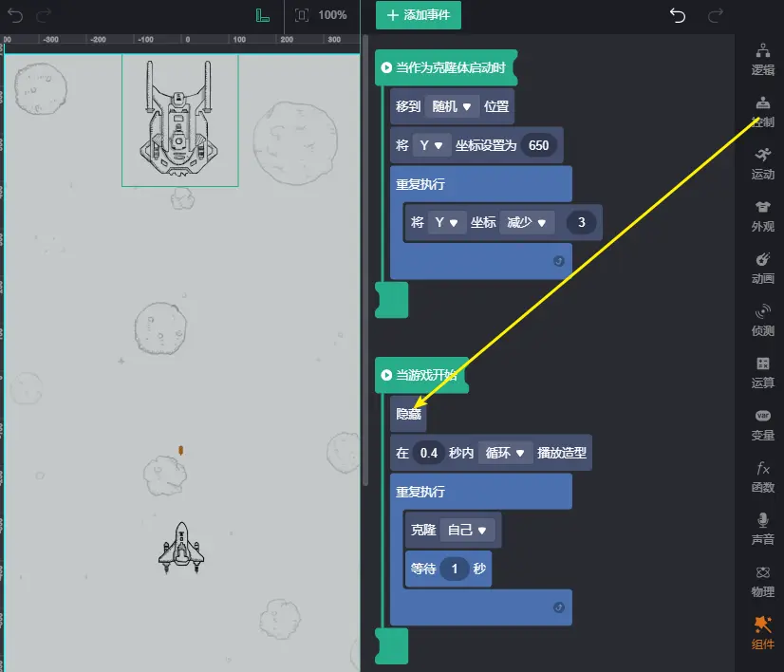
Task: Select the 当游戏开始 event block
Action: click(x=421, y=375)
